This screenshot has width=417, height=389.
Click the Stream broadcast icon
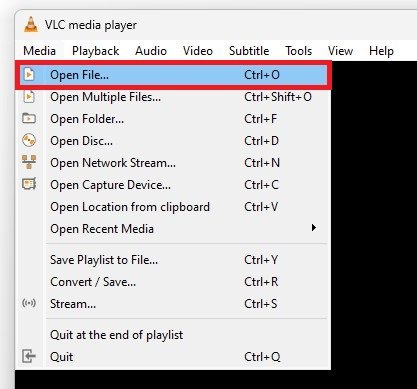[29, 303]
